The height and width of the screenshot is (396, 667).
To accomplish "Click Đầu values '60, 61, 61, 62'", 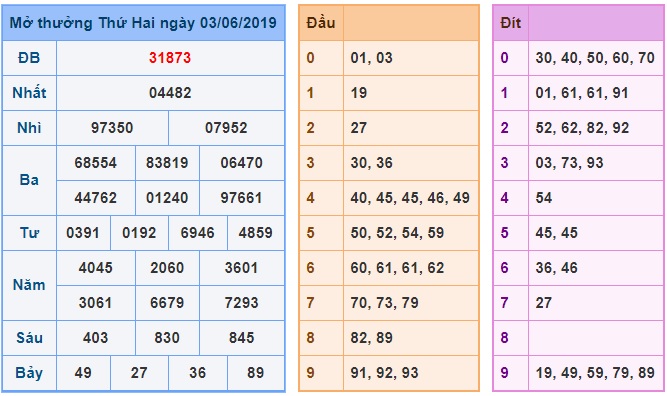I will pyautogui.click(x=397, y=268).
